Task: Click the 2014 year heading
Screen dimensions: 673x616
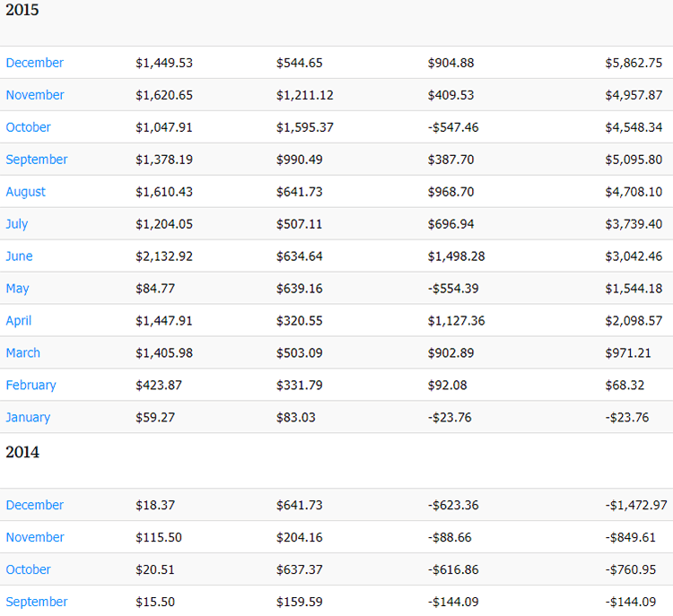Action: point(22,453)
